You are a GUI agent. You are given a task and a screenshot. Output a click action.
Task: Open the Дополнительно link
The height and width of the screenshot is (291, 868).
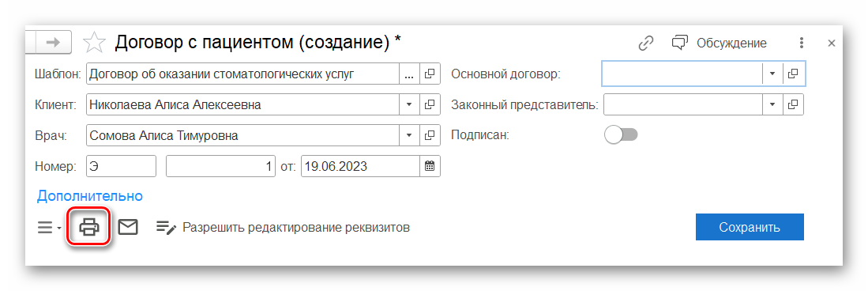(90, 195)
